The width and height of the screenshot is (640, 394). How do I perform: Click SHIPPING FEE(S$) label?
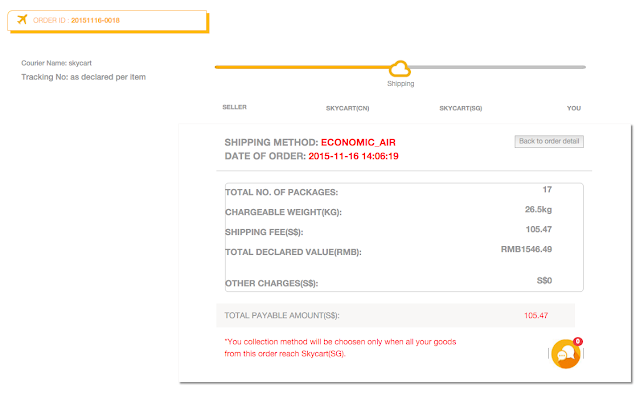pos(264,232)
